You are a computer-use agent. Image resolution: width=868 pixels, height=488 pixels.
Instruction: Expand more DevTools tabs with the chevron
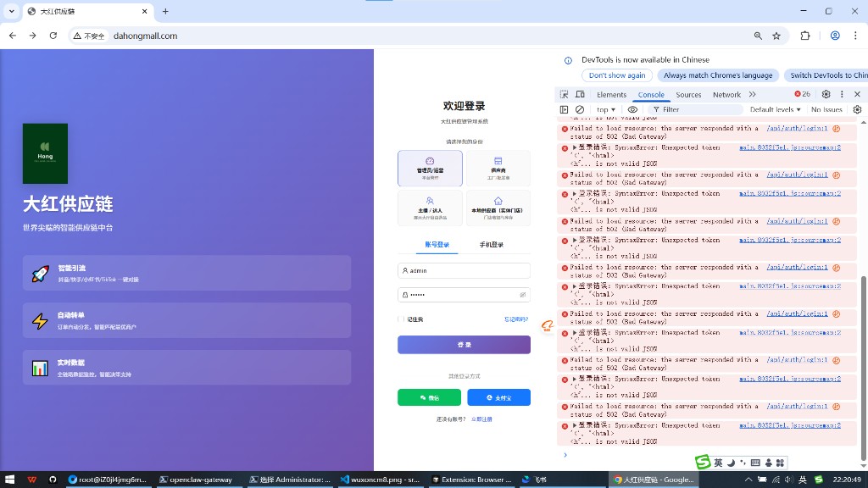tap(752, 94)
